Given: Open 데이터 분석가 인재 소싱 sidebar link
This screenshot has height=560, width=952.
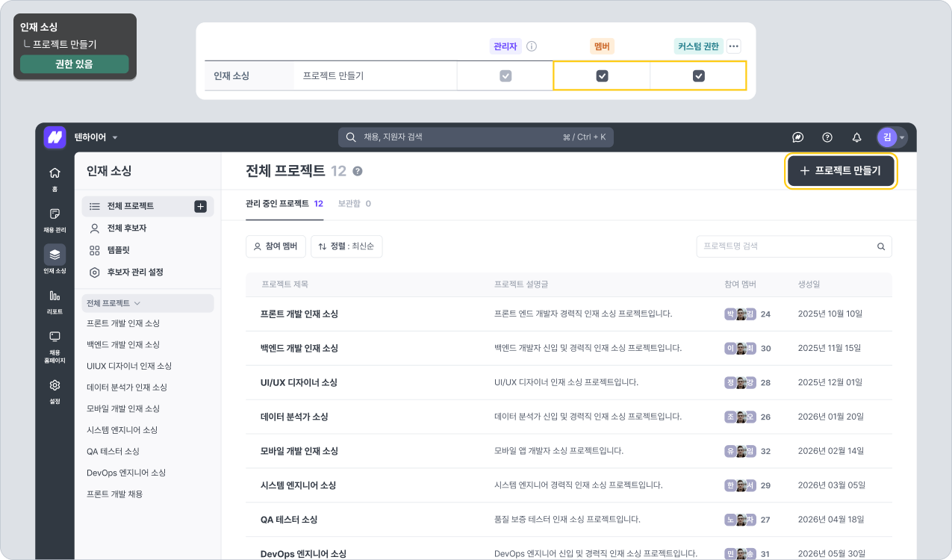Looking at the screenshot, I should (127, 388).
